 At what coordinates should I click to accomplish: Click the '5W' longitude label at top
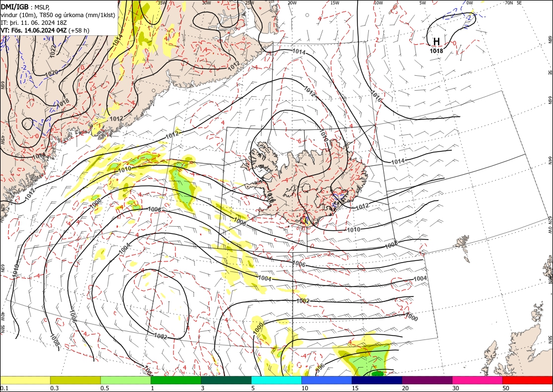point(422,3)
